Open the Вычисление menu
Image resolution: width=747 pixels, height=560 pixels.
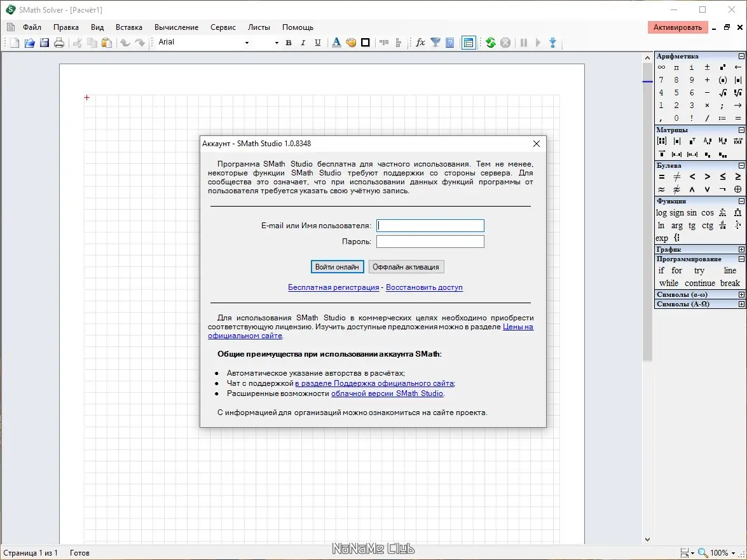pyautogui.click(x=176, y=27)
